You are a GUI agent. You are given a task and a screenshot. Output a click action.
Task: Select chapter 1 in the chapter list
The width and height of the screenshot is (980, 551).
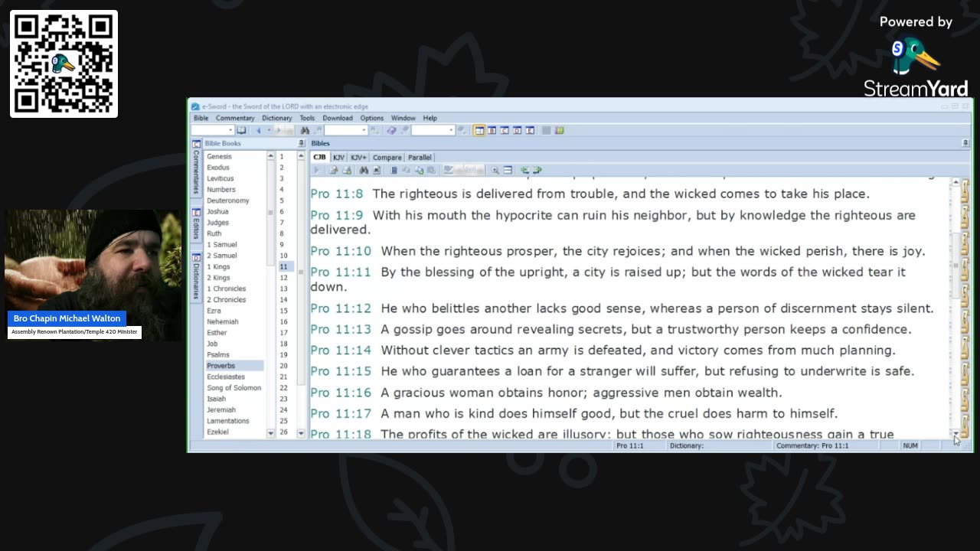(x=282, y=156)
